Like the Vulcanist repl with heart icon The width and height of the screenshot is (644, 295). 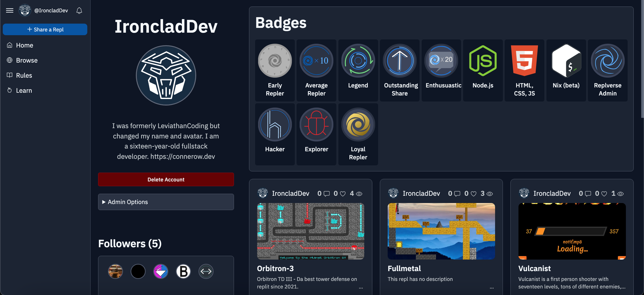(604, 194)
